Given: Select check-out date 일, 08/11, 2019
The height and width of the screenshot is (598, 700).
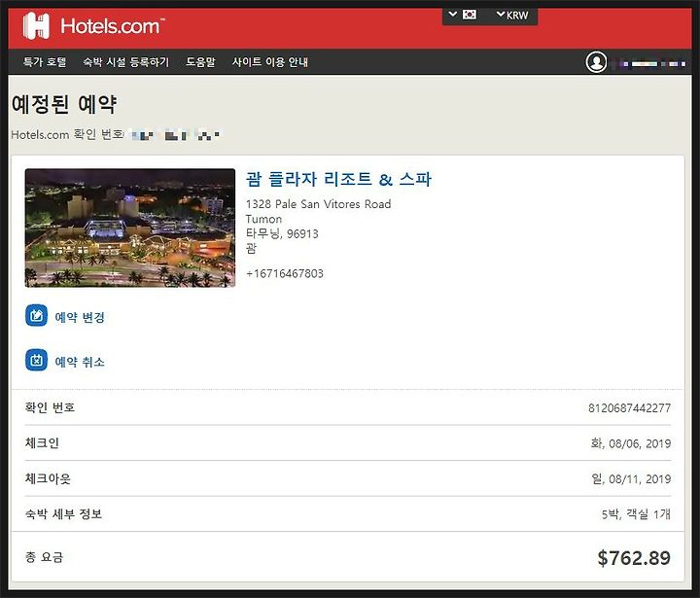Looking at the screenshot, I should (x=631, y=478).
